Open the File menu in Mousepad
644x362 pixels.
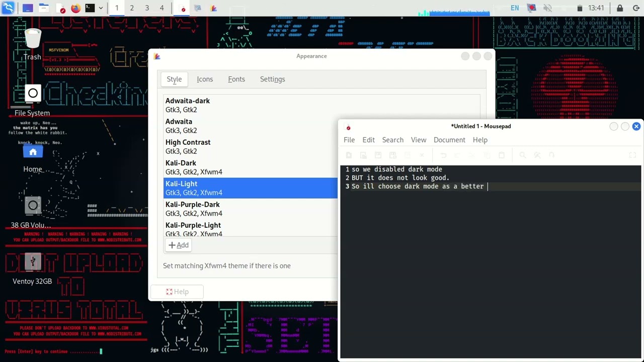tap(349, 140)
